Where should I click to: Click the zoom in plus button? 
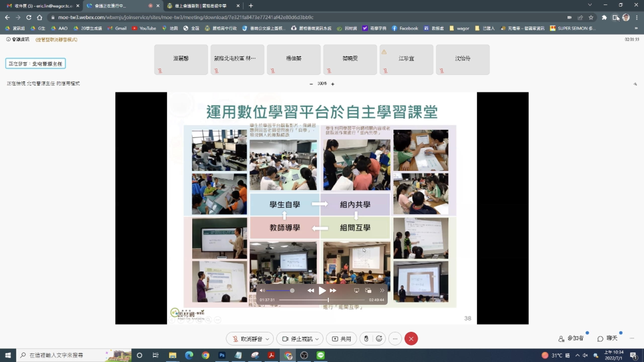tap(333, 84)
